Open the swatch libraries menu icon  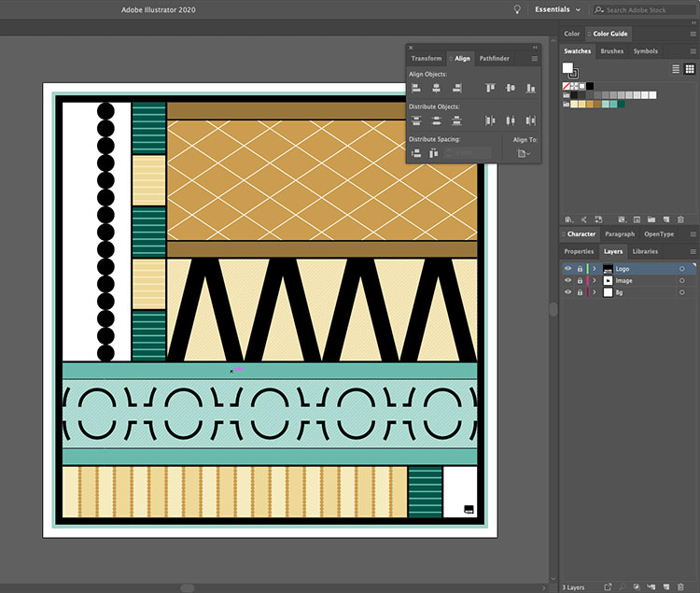point(568,219)
